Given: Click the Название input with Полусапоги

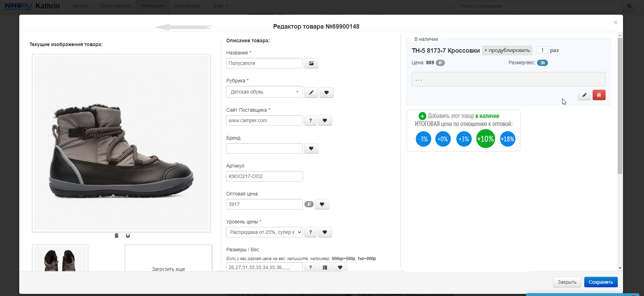Looking at the screenshot, I should pyautogui.click(x=264, y=63).
